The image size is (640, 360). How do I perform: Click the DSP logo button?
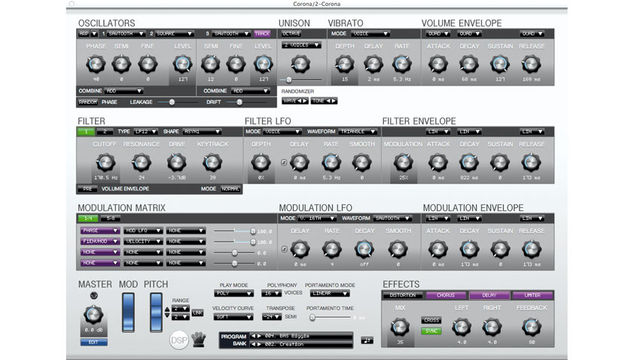[179, 340]
